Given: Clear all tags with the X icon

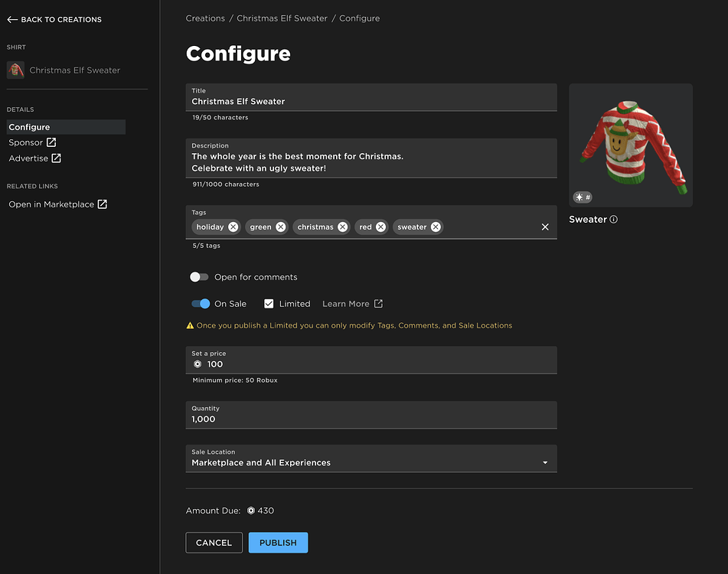Looking at the screenshot, I should 545,227.
